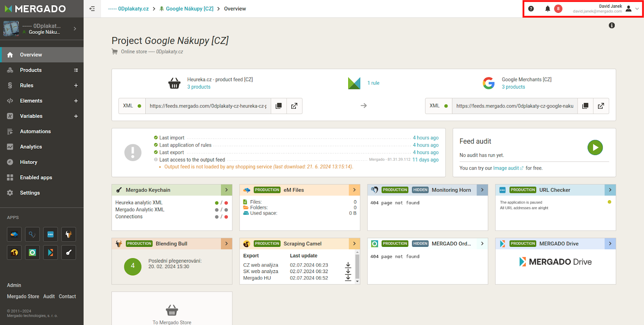Click the Google Nákupy [CZ] breadcrumb link

(x=186, y=8)
